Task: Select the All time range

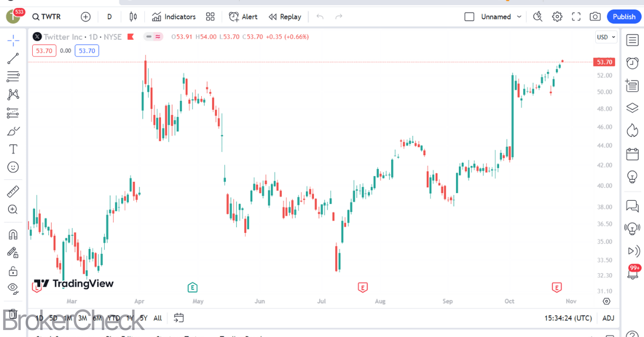Action: coord(157,318)
